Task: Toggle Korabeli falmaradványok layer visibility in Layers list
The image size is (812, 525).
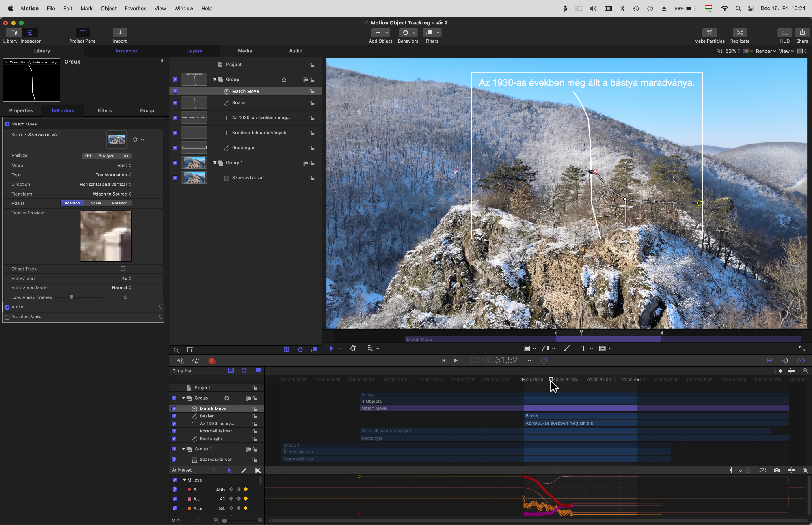Action: [x=175, y=133]
